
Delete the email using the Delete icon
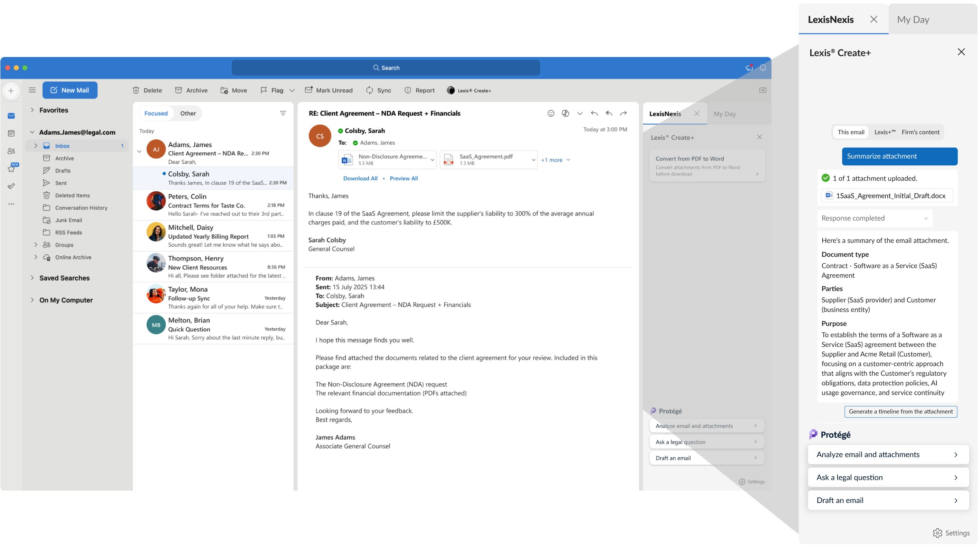[x=147, y=90]
